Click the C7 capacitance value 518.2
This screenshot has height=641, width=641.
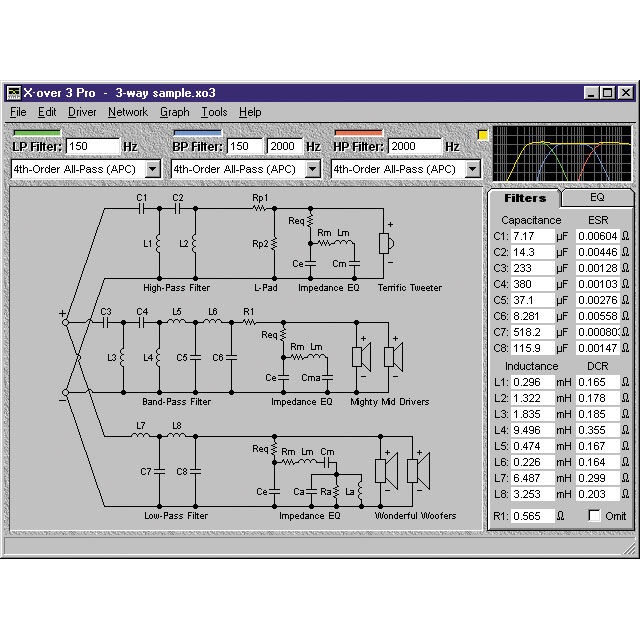coord(533,332)
